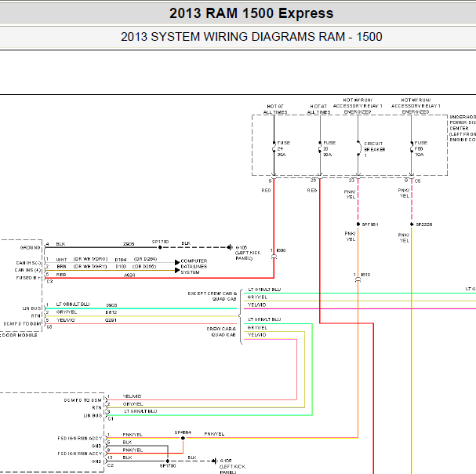Click 'LIN BUS' pin label beside the D903 wire

tap(31, 308)
